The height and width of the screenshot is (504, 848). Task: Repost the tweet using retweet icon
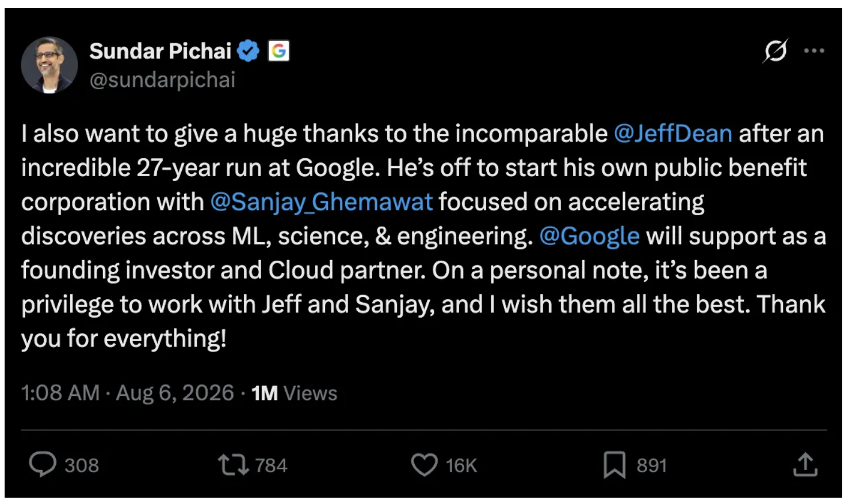point(233,465)
